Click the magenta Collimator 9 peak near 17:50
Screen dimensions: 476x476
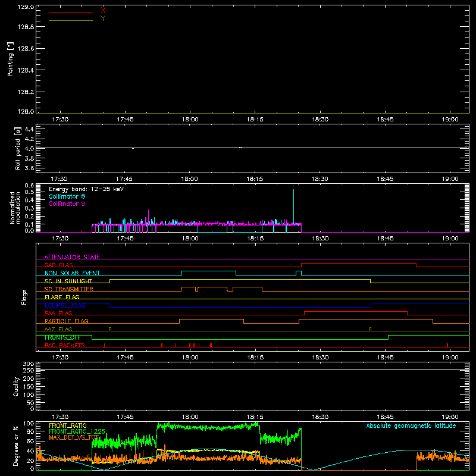(x=148, y=217)
